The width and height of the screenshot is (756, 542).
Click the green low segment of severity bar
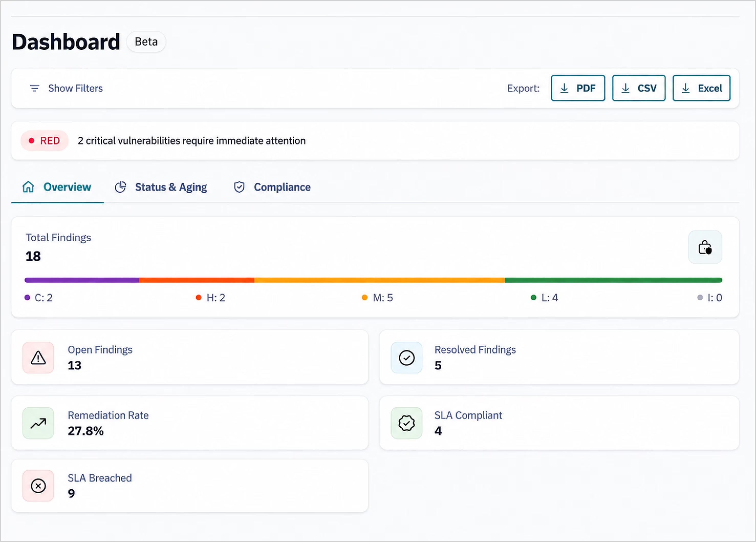[x=613, y=280]
